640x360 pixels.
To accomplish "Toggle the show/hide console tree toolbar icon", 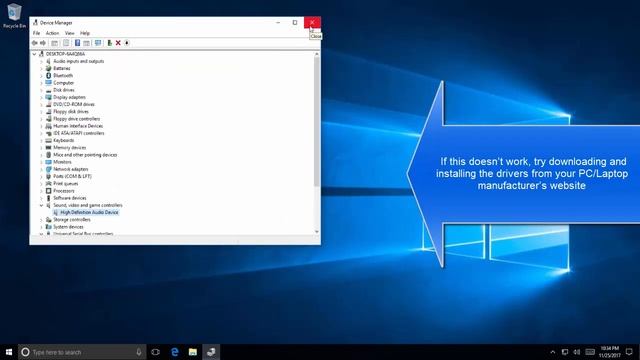I will [54, 43].
